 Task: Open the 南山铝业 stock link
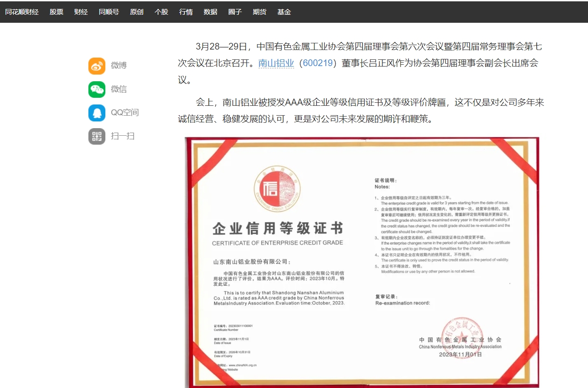coord(276,63)
